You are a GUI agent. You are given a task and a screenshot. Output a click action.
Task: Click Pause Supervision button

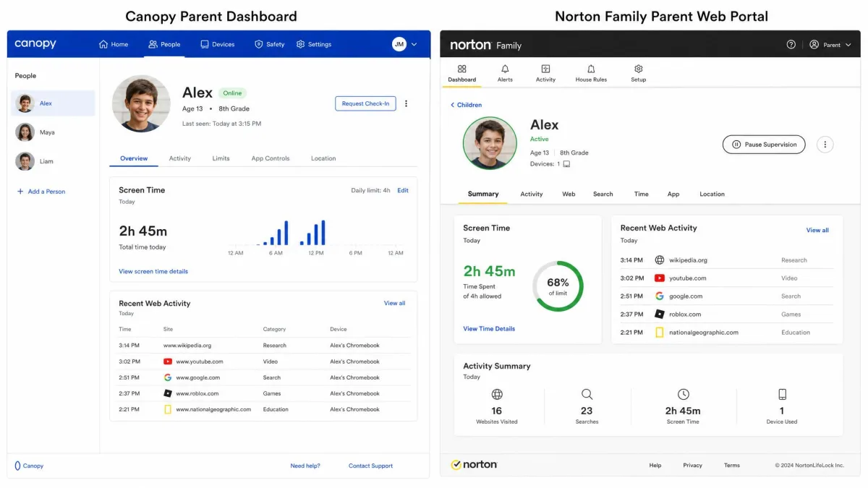tap(764, 145)
